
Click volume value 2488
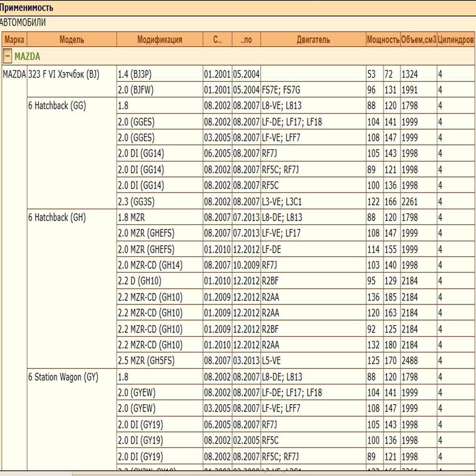pos(418,360)
